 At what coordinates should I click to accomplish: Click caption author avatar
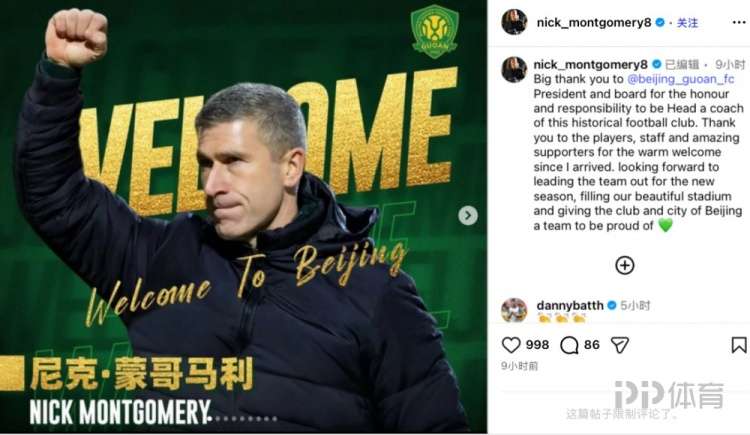tap(514, 69)
